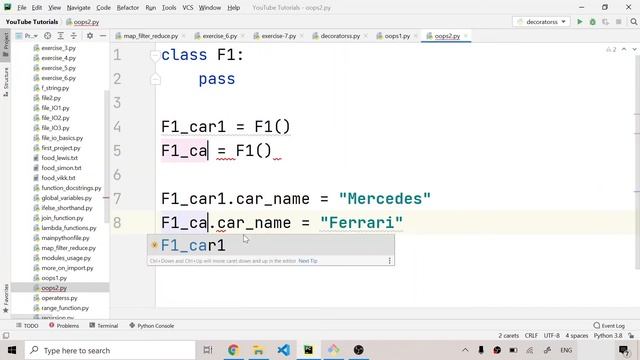Toggle the Structure side panel tab
The height and width of the screenshot is (360, 640).
pyautogui.click(x=5, y=82)
